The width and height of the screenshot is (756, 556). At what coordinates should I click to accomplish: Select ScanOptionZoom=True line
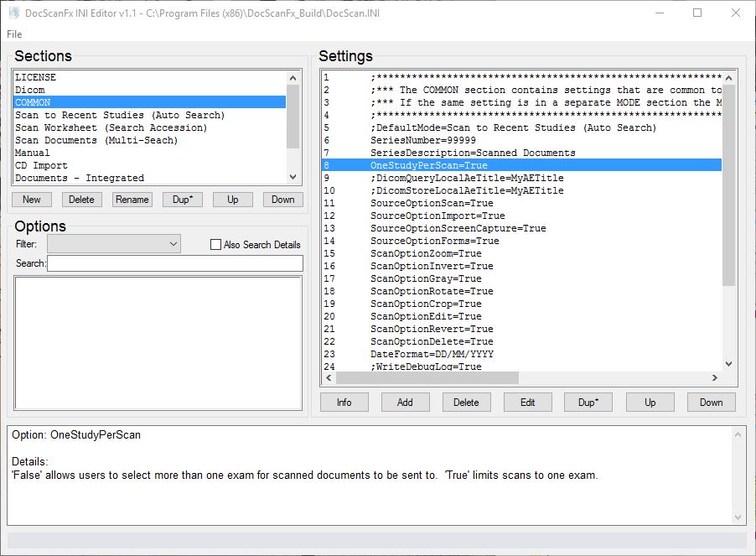(x=521, y=252)
